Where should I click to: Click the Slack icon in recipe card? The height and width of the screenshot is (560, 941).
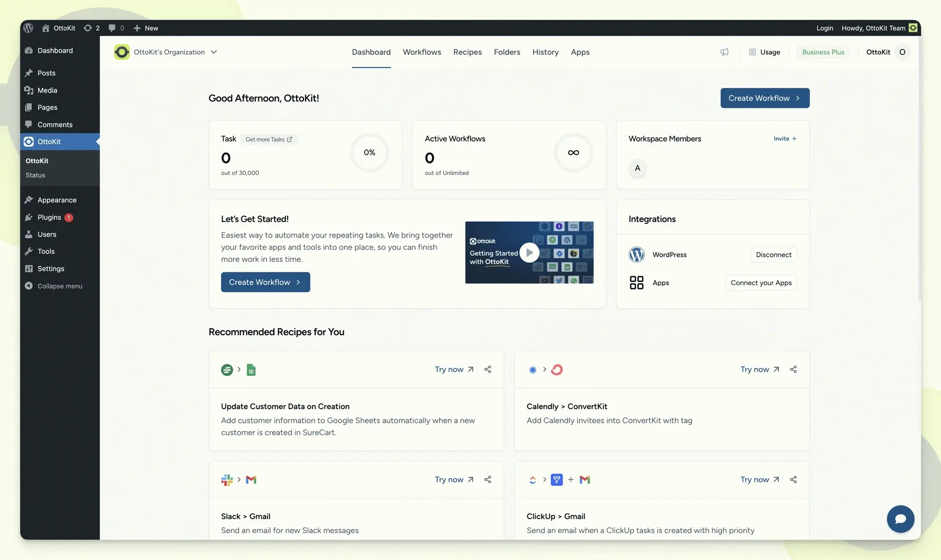[x=227, y=480]
